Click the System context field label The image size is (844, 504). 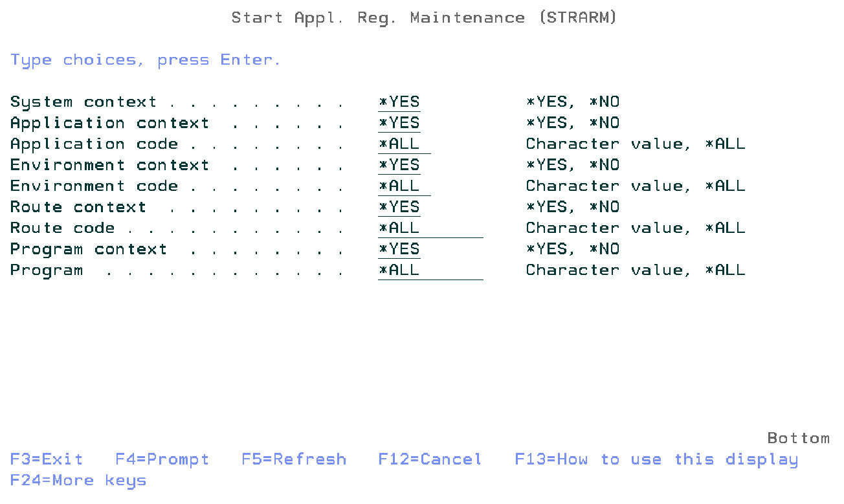pos(83,102)
